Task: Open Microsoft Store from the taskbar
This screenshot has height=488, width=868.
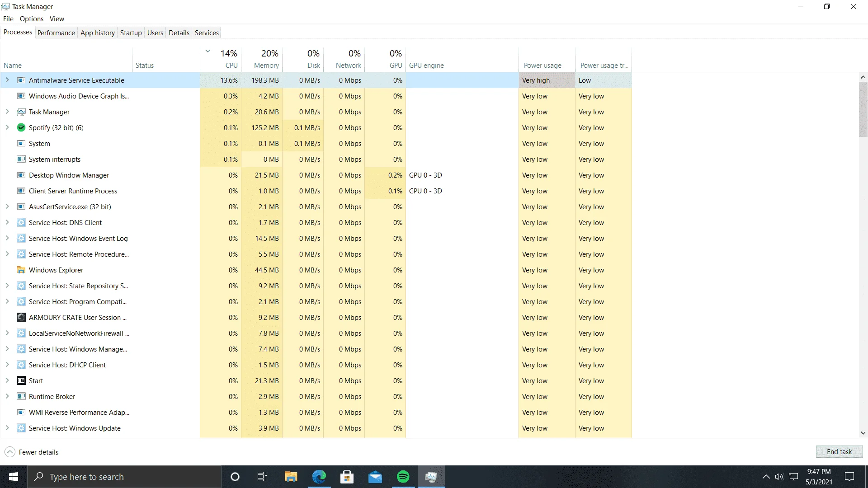Action: pyautogui.click(x=347, y=477)
